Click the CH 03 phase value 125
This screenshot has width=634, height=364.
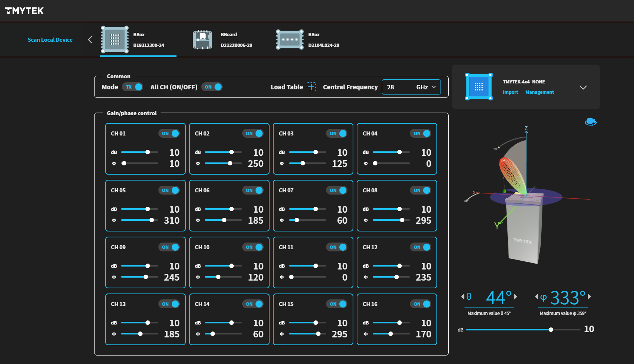click(x=340, y=164)
